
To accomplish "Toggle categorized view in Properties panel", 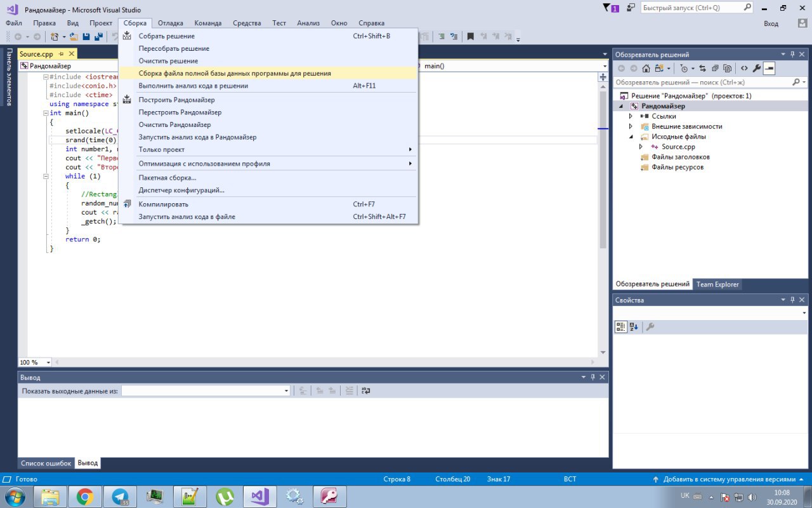I will [621, 327].
